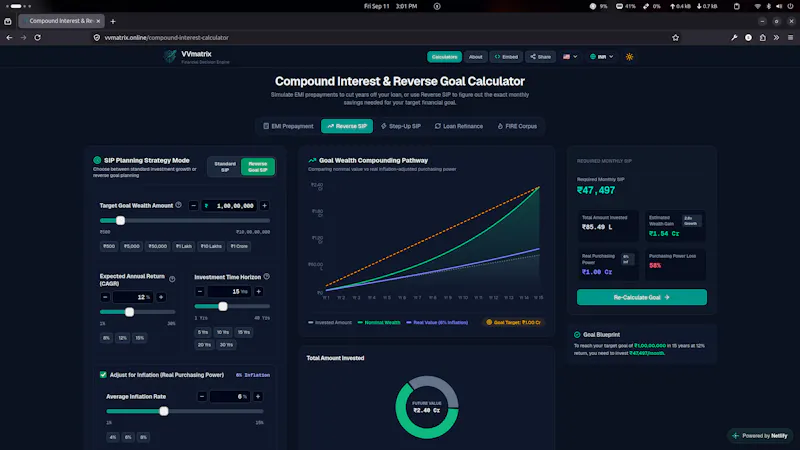The width and height of the screenshot is (800, 450).
Task: Choose ₹1 Crore preset amount
Action: tap(239, 246)
